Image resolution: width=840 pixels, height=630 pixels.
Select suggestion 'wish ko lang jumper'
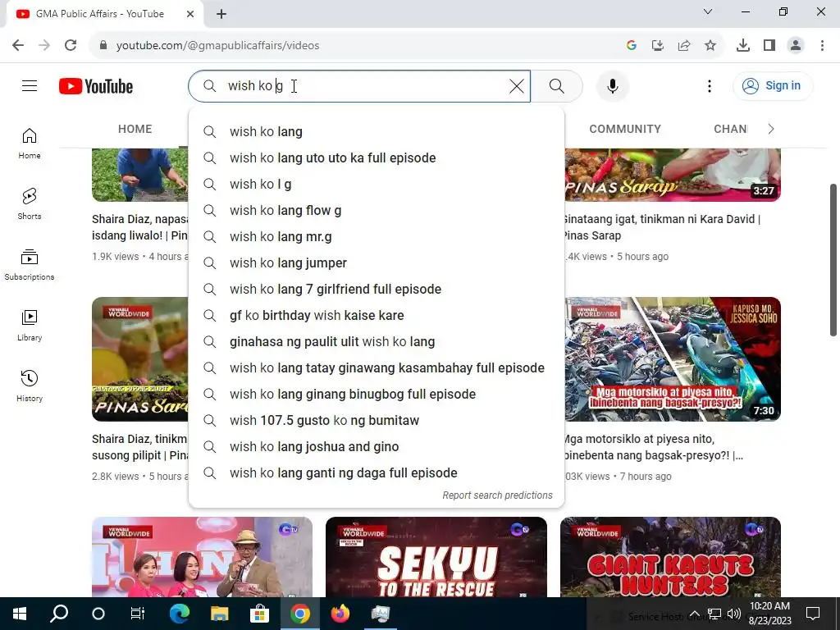pyautogui.click(x=376, y=263)
